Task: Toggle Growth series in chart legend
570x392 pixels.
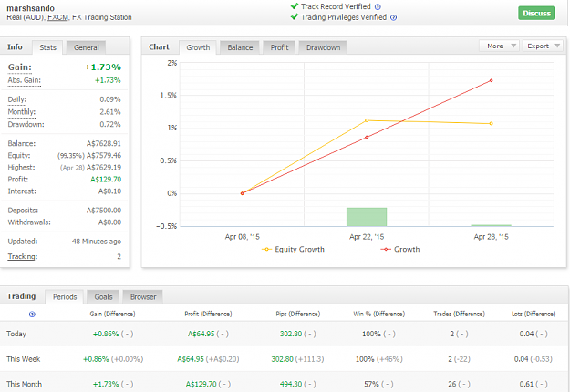Action: tap(400, 249)
